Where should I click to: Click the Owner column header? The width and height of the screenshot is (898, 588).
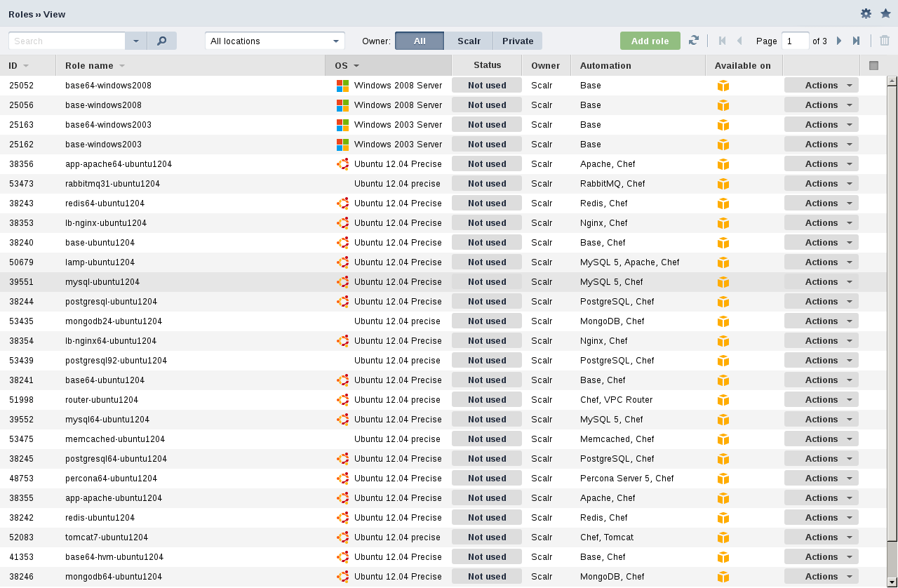click(546, 65)
